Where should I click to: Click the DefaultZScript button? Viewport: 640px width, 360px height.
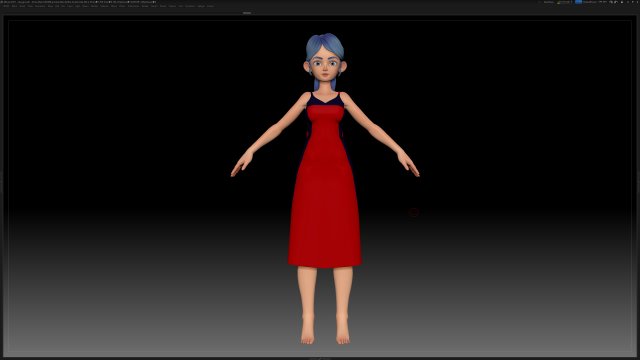tap(591, 2)
